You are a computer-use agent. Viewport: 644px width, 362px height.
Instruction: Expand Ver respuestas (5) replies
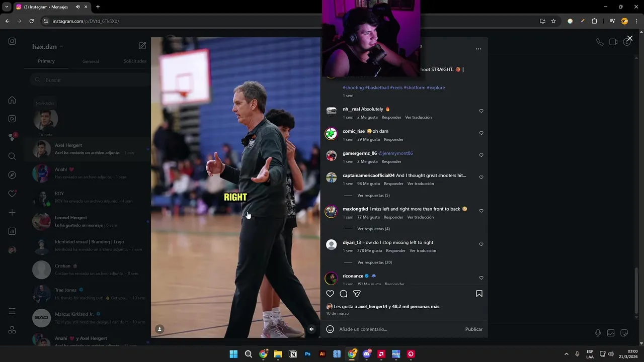point(373,195)
